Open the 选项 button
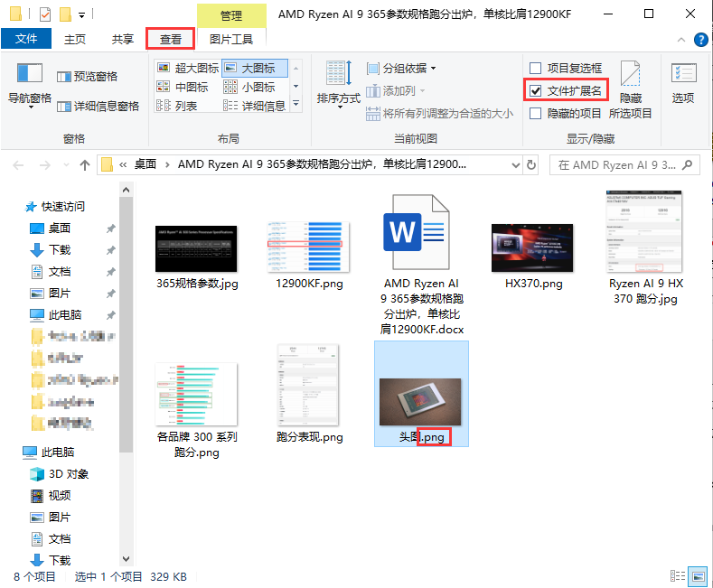713x588 pixels. (x=683, y=84)
